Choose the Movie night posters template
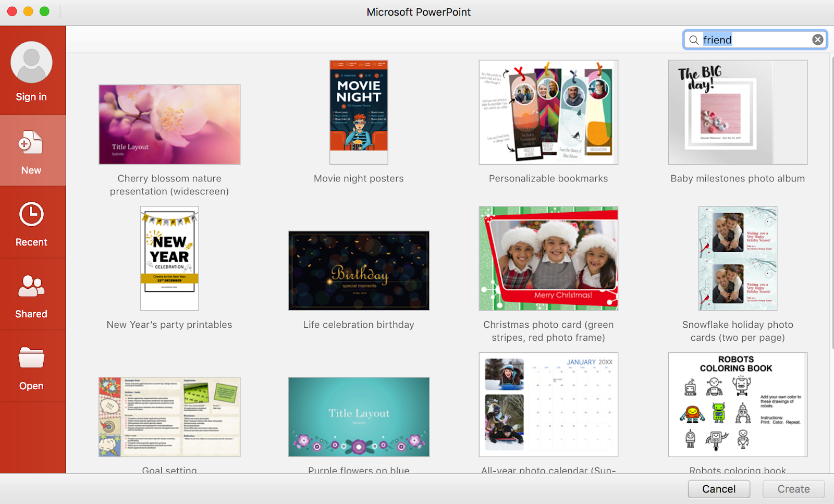Image resolution: width=834 pixels, height=504 pixels. click(359, 112)
